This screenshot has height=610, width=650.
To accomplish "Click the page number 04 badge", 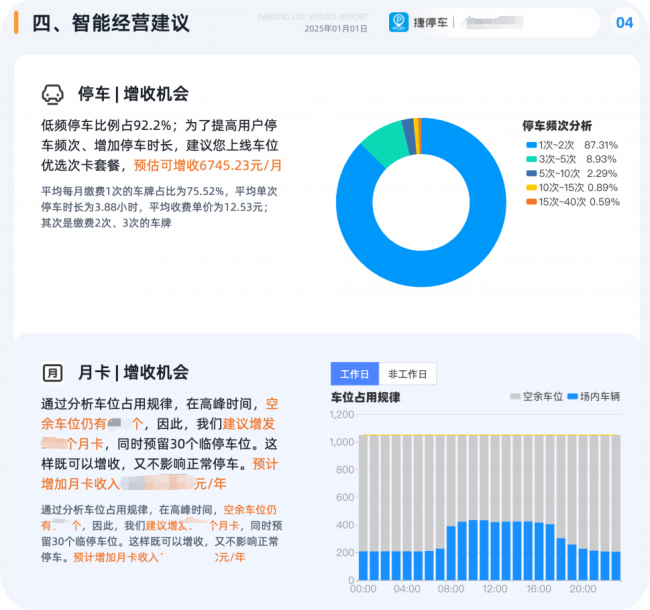I will 624,22.
